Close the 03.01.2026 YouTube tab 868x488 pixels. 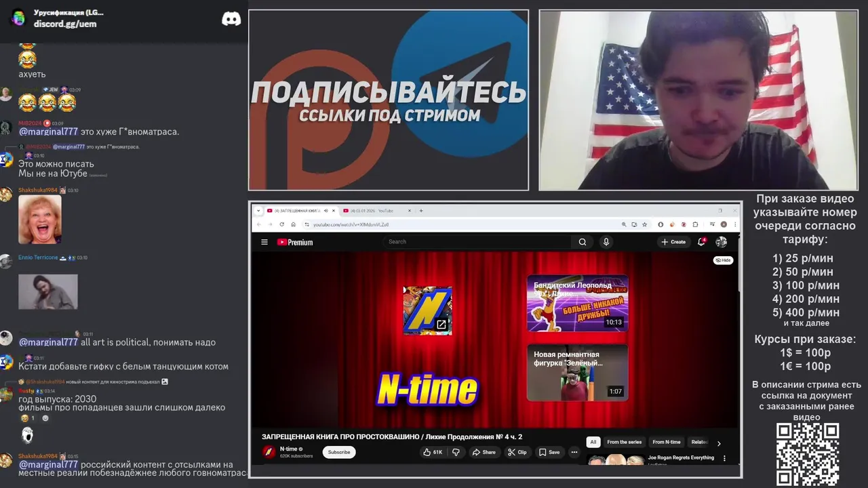[x=410, y=211]
